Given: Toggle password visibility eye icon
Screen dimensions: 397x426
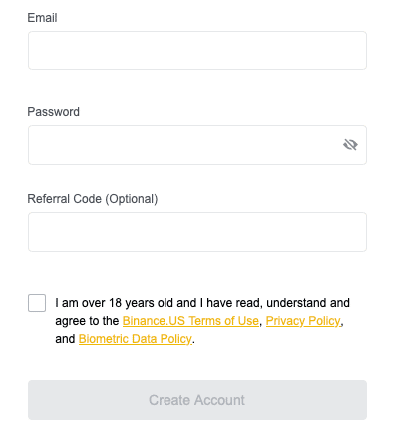Looking at the screenshot, I should click(350, 145).
